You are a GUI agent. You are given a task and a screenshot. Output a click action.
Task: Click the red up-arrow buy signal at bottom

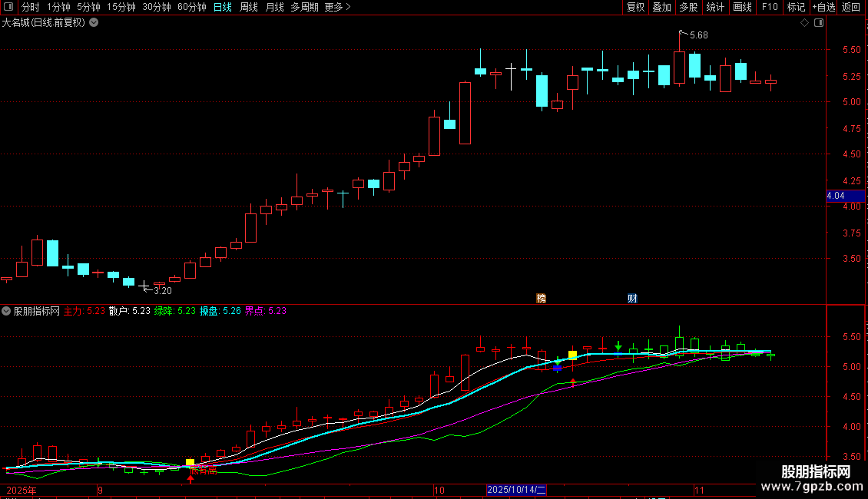190,479
